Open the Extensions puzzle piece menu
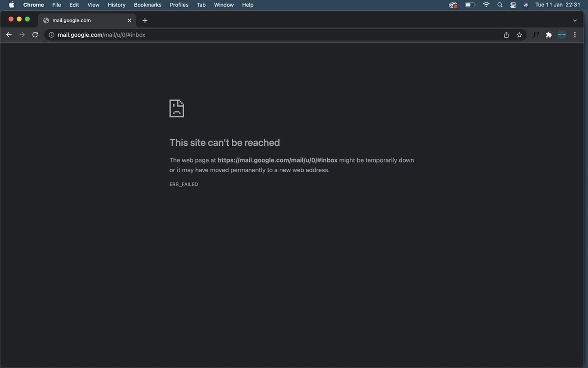 (x=549, y=35)
